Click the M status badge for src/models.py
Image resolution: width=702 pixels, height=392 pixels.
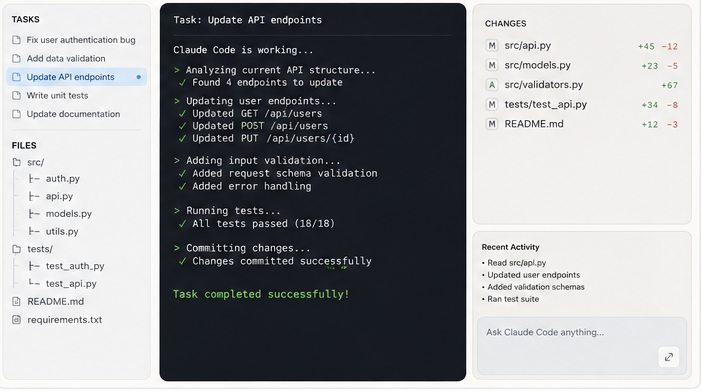tap(492, 65)
